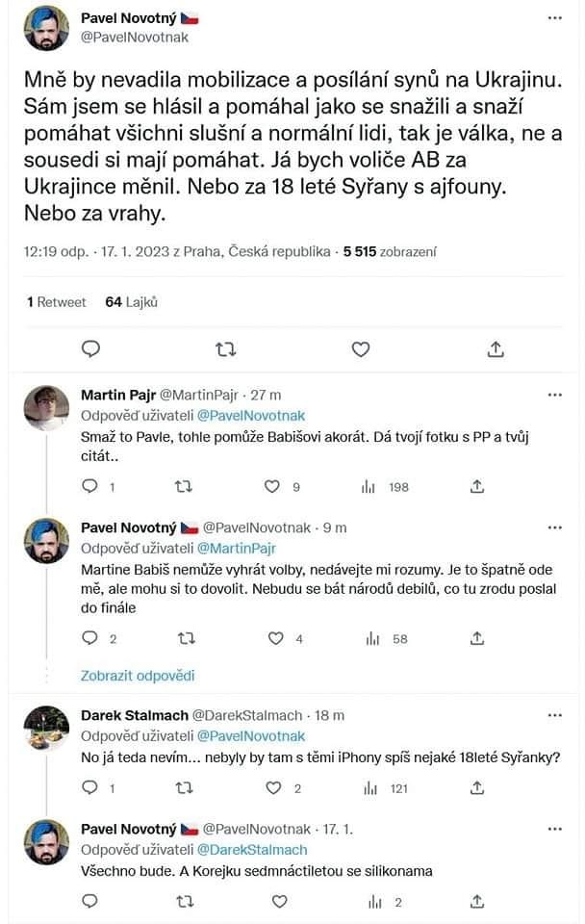
Task: Open 1 Retweet list
Action: pos(57,301)
